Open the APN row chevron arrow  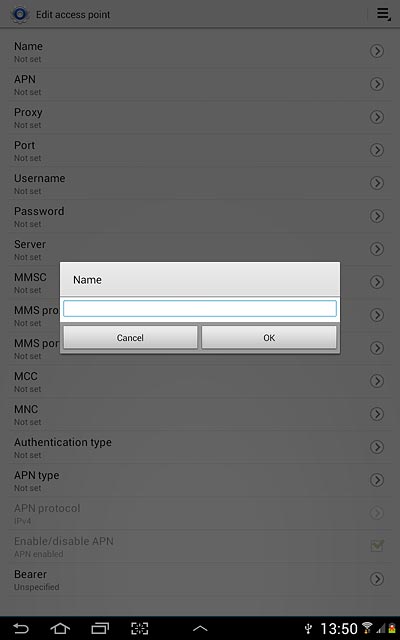click(x=377, y=84)
